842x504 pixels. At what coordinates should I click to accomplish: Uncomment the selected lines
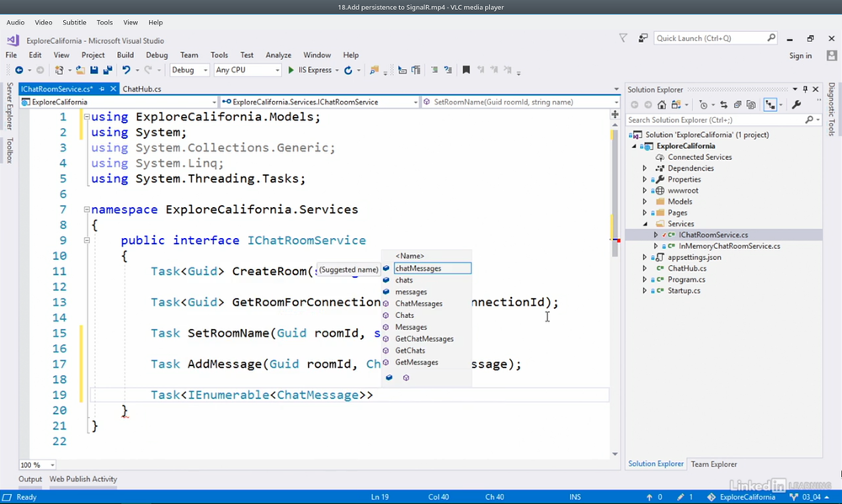click(448, 71)
